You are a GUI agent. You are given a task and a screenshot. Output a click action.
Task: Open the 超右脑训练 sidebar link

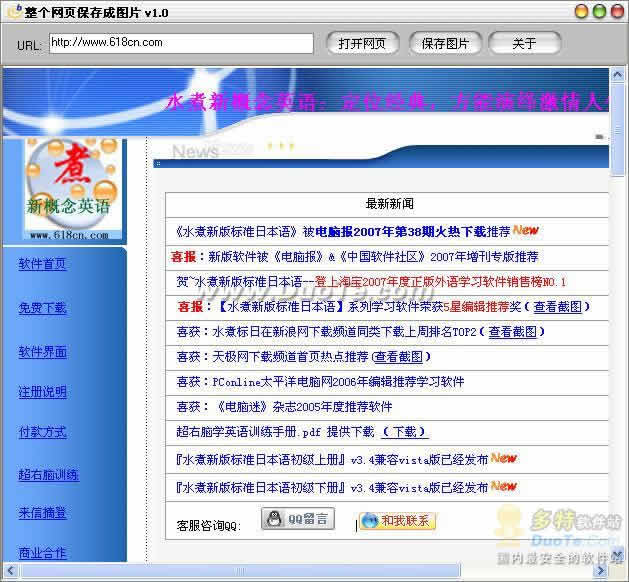[48, 475]
